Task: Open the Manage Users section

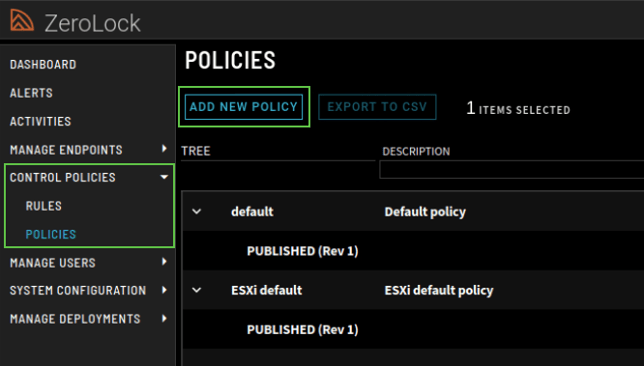Action: tap(53, 263)
